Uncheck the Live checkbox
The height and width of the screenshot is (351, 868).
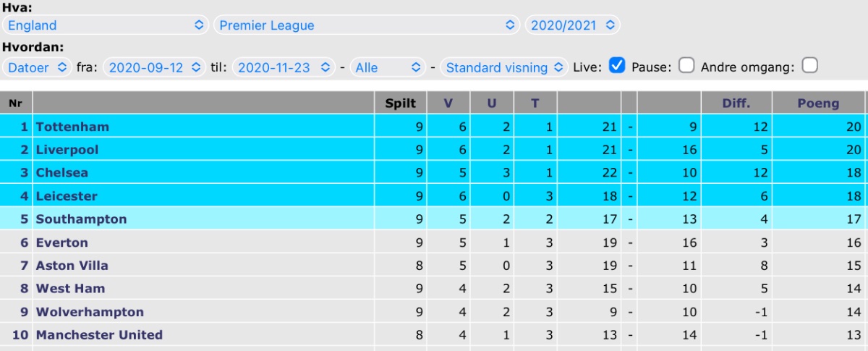pos(617,66)
